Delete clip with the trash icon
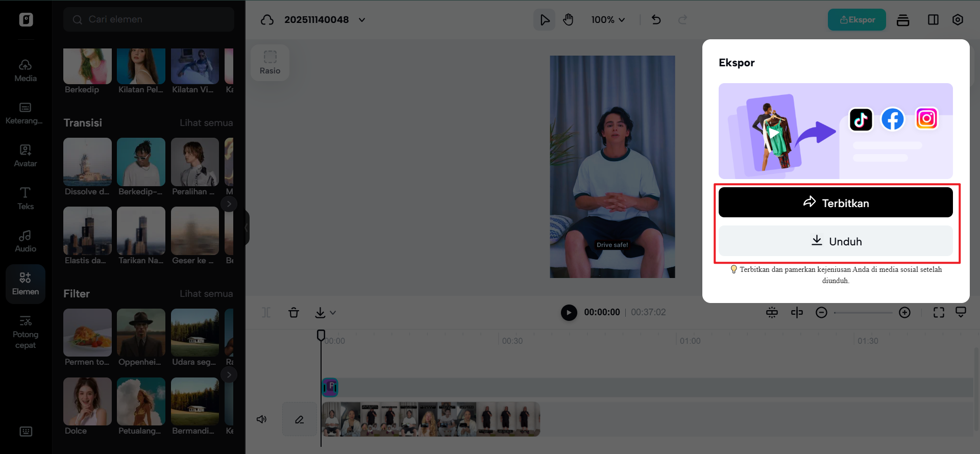This screenshot has width=980, height=454. [x=293, y=312]
